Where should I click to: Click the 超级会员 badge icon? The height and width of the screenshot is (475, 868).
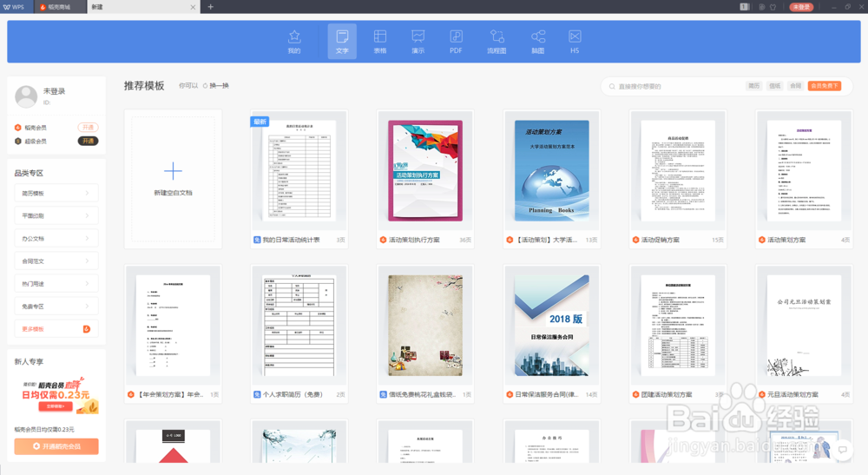tap(18, 142)
